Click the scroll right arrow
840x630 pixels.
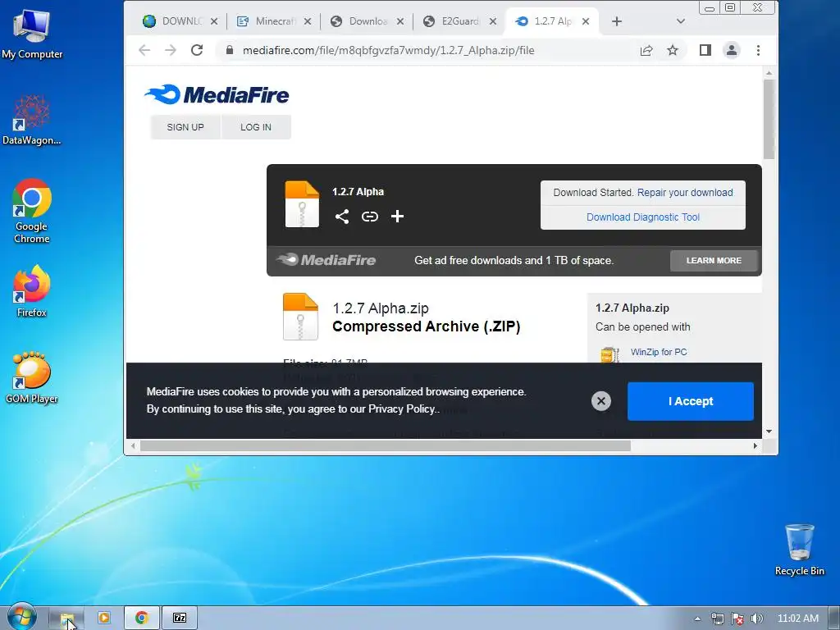[756, 445]
